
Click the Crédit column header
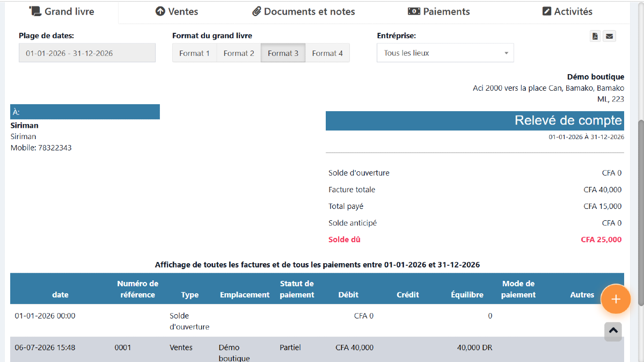(408, 295)
